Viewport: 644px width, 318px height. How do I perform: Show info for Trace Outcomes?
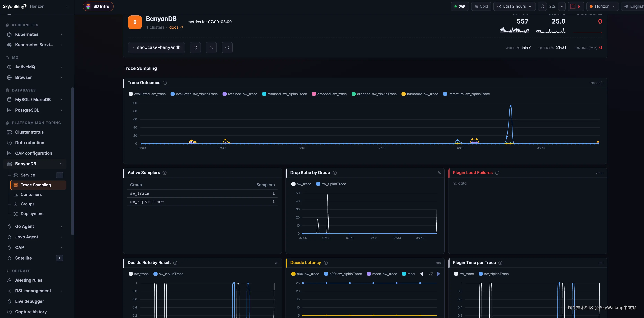[165, 83]
